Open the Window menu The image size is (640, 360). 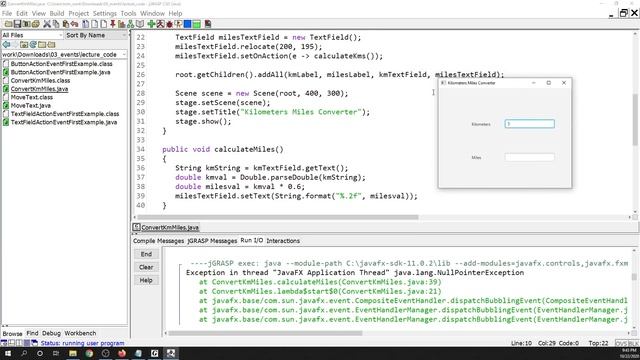(152, 13)
